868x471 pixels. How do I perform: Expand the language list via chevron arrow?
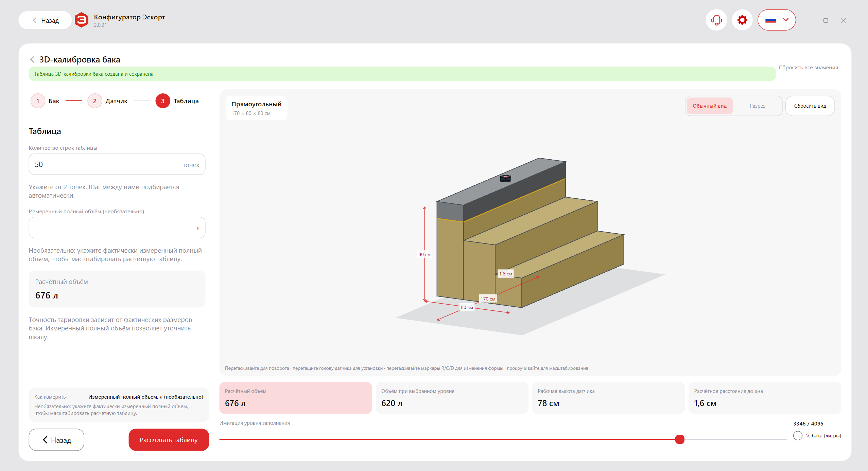(786, 20)
